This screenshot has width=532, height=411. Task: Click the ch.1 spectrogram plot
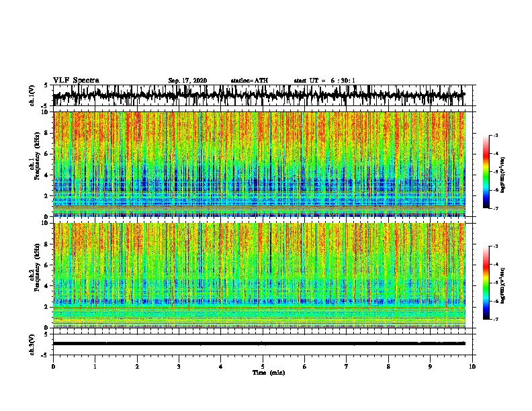tap(259, 164)
